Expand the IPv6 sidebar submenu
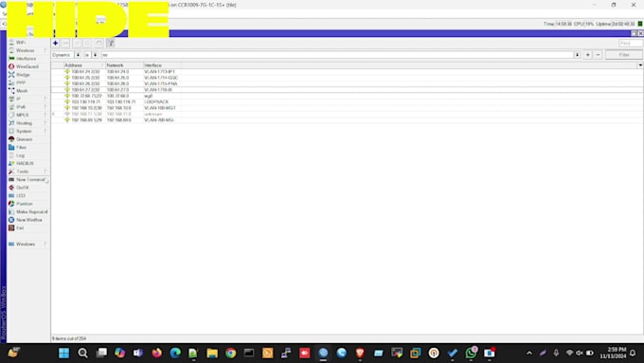Viewport: 644px width, 363px height. (21, 107)
